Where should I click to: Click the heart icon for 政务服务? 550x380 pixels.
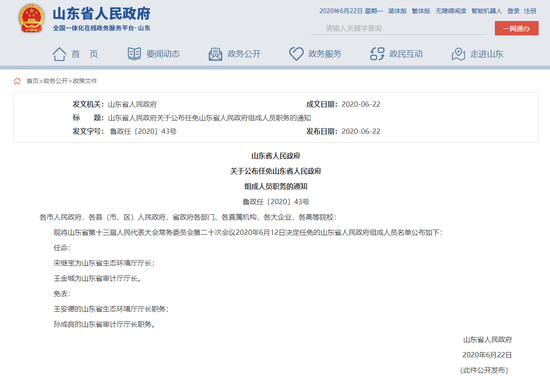296,54
